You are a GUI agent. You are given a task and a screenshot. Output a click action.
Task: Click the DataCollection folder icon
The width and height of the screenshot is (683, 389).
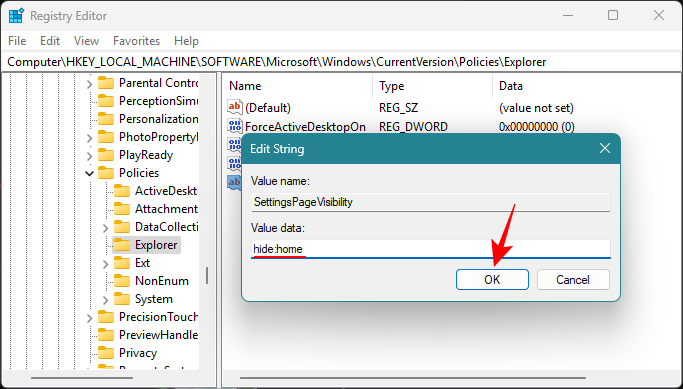click(122, 227)
